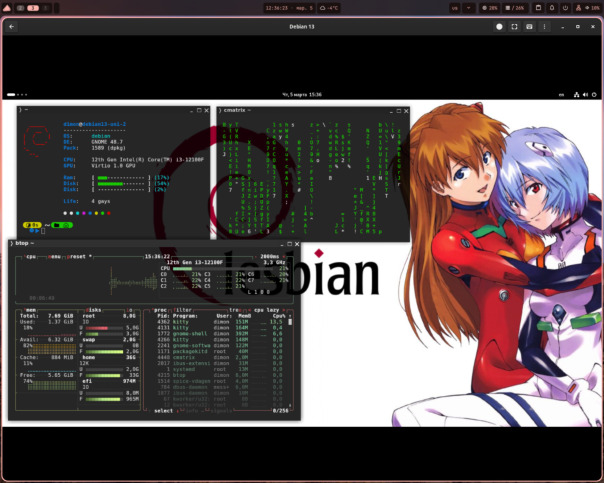This screenshot has height=483, width=604.
Task: Click the back arrow in the Debian 13 header
Action: [11, 27]
